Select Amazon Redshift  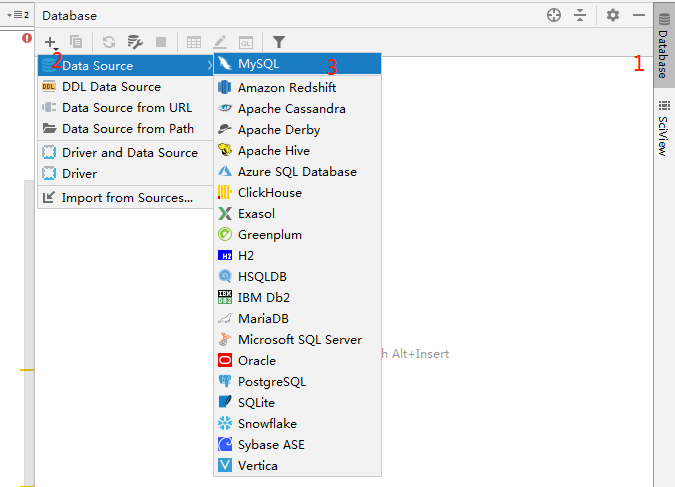[297, 87]
